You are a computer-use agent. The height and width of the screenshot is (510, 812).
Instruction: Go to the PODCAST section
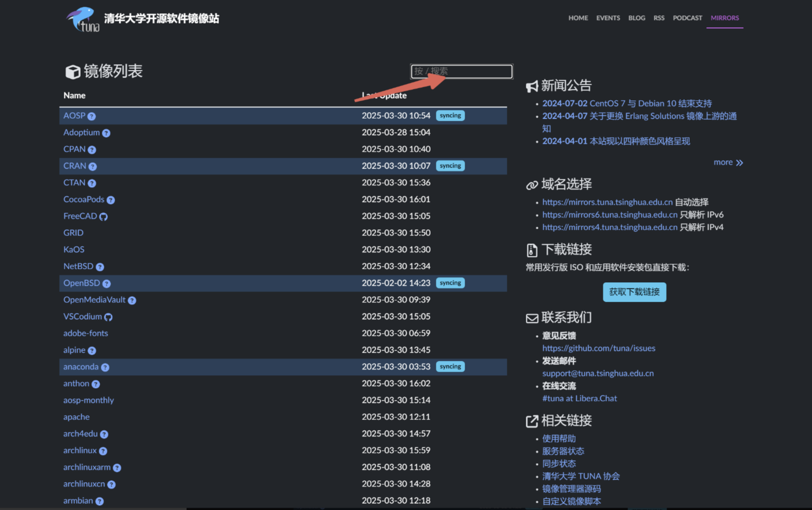687,18
